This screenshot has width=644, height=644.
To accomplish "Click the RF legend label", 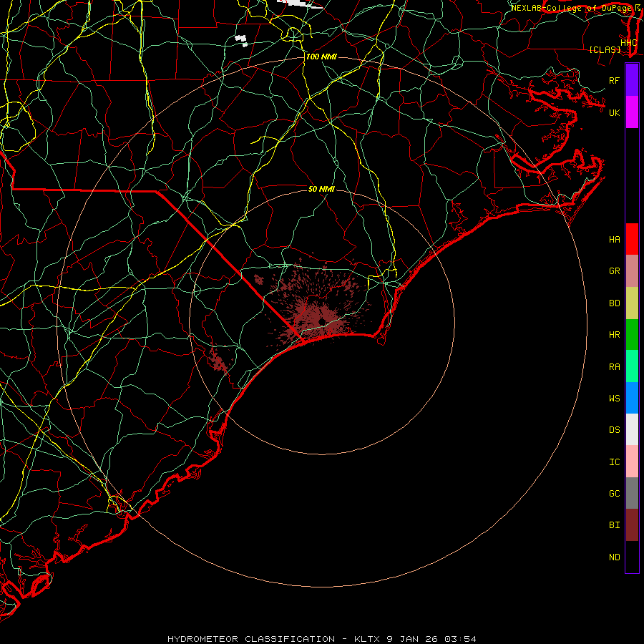I will (614, 80).
